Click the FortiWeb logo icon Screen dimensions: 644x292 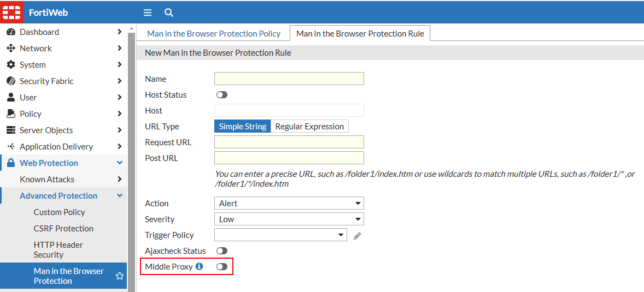12,12
